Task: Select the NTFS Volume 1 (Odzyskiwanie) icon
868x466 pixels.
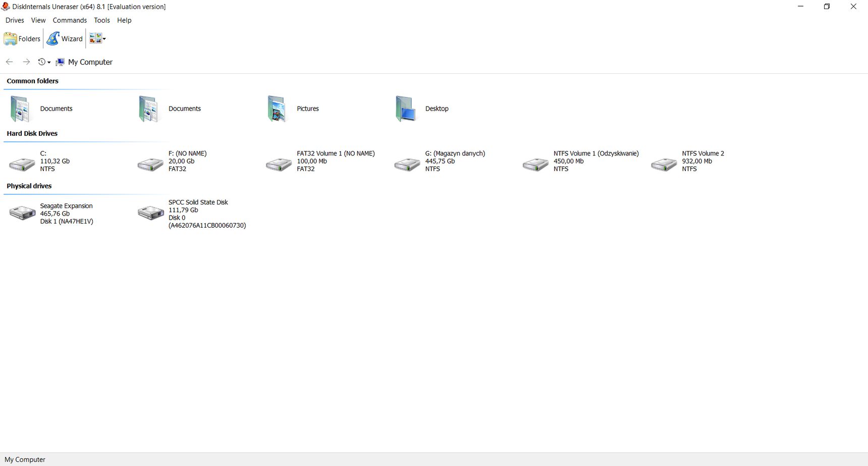Action: (x=536, y=164)
